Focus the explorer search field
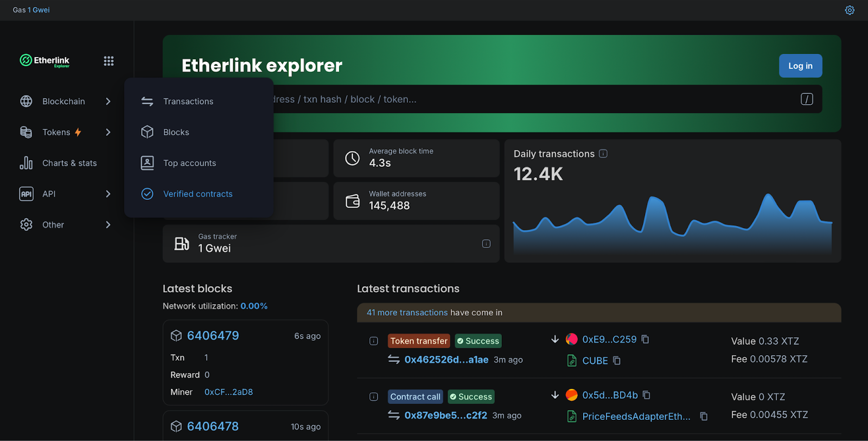Viewport: 868px width, 441px height. 532,99
